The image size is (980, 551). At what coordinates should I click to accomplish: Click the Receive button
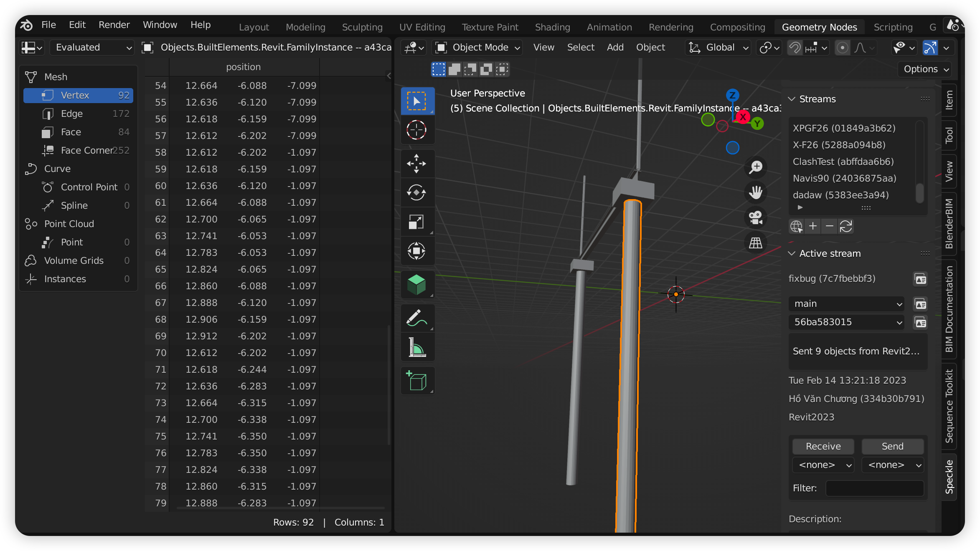tap(823, 446)
